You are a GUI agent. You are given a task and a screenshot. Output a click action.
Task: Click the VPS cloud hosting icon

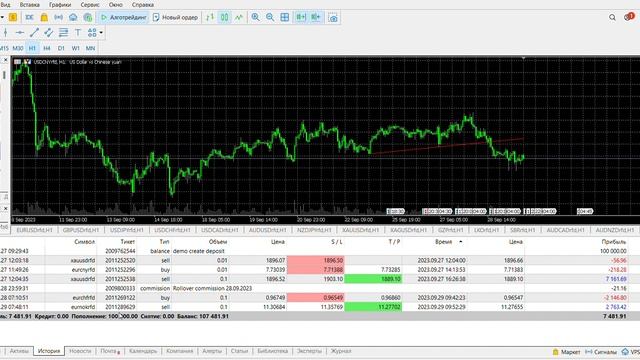click(73, 17)
